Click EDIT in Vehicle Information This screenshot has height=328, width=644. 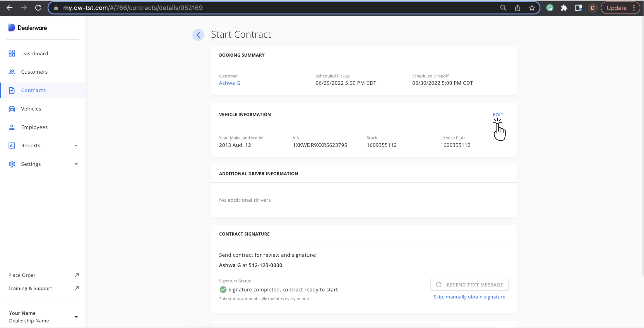pos(498,115)
